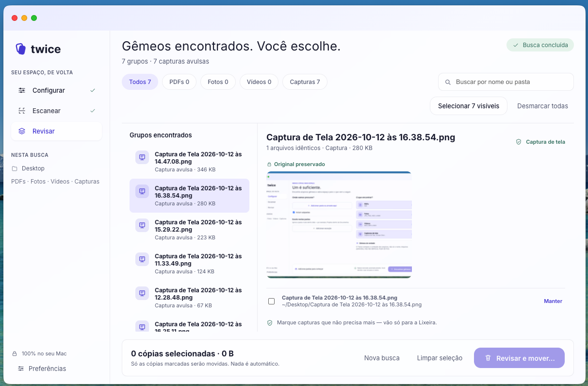This screenshot has height=386, width=588.
Task: Click the magnifier icon in search field
Action: (448, 82)
